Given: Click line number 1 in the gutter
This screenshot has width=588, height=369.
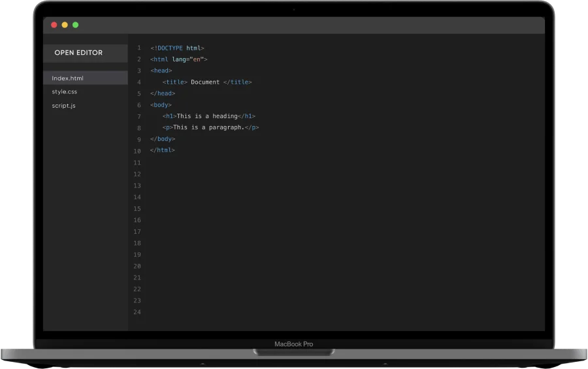Looking at the screenshot, I should [139, 48].
